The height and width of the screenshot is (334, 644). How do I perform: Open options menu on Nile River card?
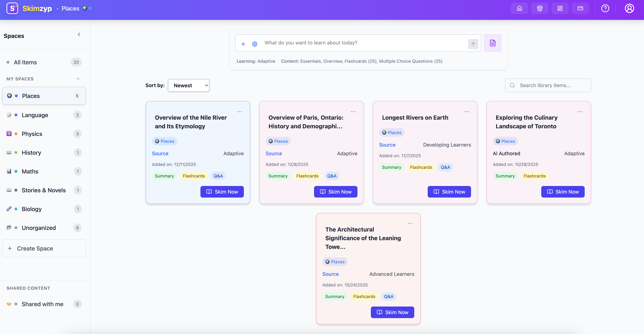(239, 112)
